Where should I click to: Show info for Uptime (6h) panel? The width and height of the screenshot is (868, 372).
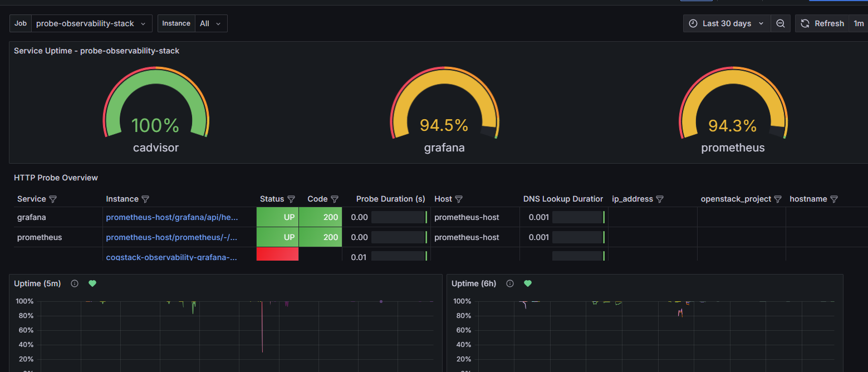(x=510, y=283)
